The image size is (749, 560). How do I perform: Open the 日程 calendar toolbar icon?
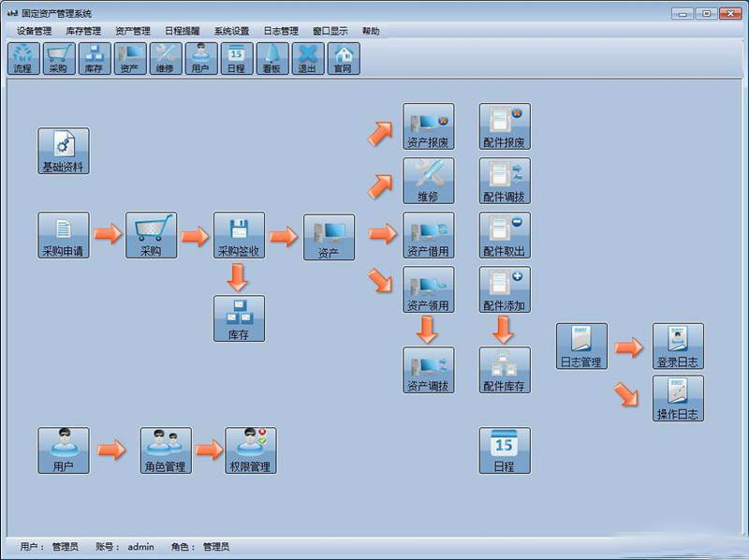237,58
